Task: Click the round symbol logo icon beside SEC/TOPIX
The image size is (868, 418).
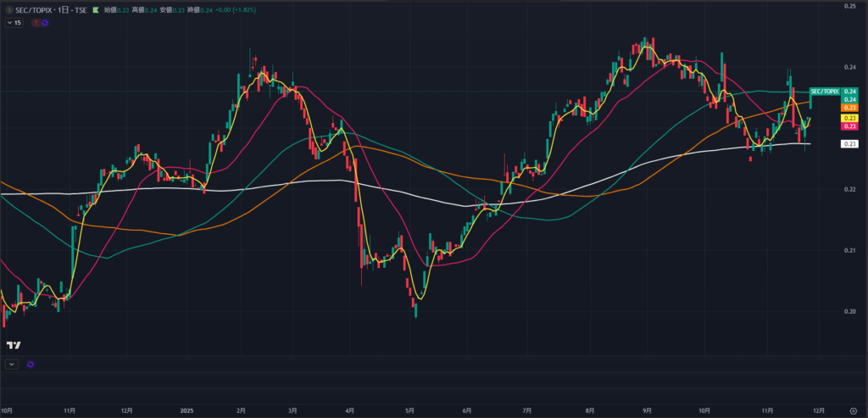Action: click(x=8, y=9)
